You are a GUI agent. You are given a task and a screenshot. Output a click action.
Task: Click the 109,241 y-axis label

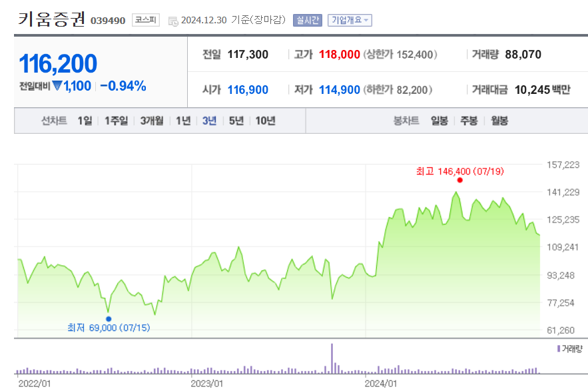click(563, 247)
